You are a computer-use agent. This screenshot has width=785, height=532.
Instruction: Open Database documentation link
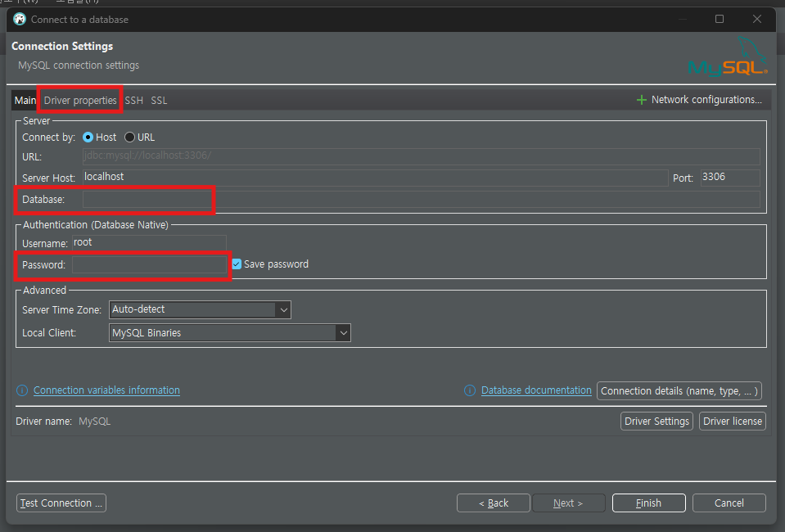[536, 390]
